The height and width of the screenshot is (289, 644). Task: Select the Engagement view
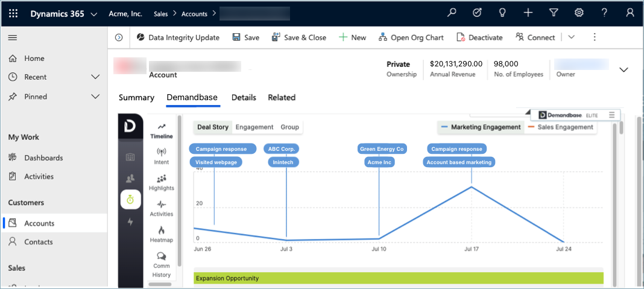pyautogui.click(x=254, y=127)
